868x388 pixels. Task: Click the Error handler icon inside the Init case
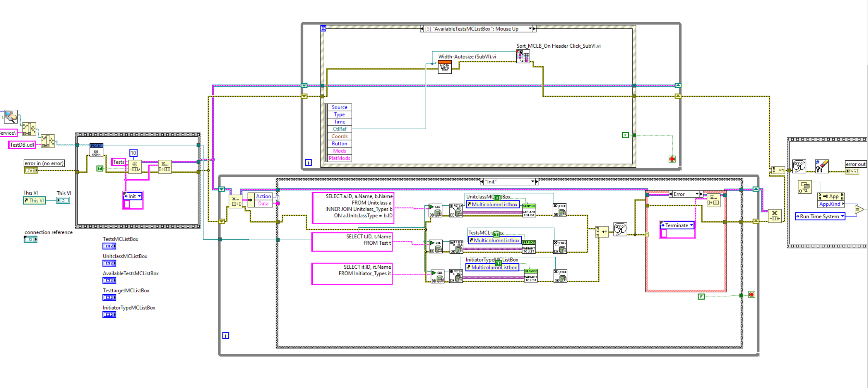coord(620,229)
